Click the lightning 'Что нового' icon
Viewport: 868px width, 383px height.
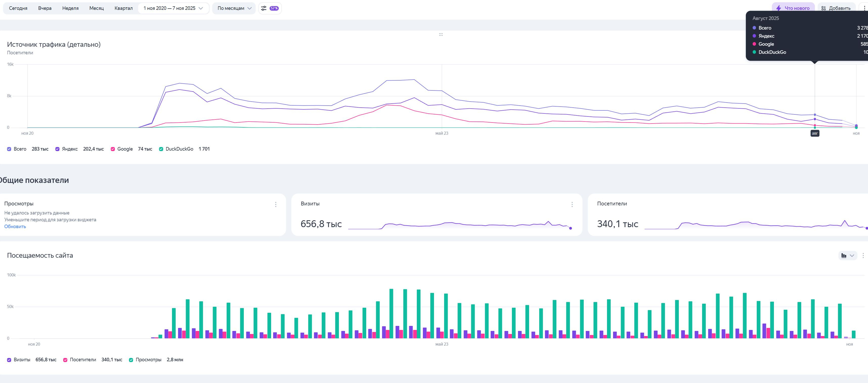coord(779,8)
